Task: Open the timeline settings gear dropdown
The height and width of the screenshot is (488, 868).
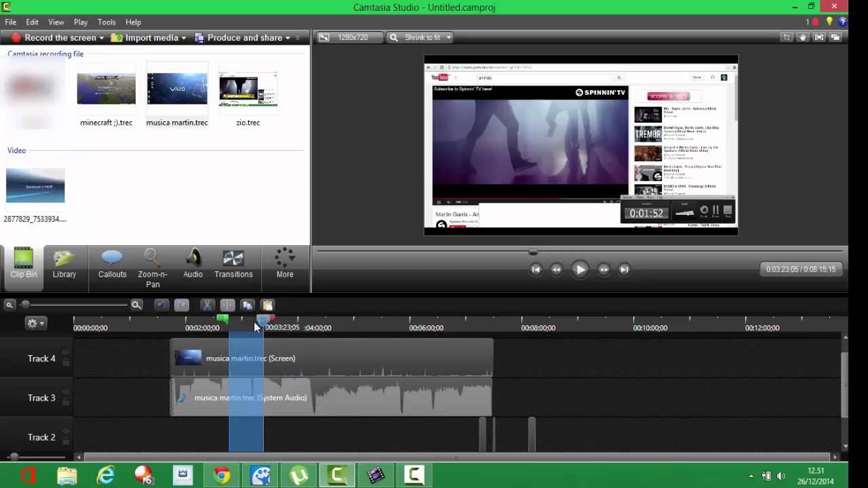Action: click(x=35, y=323)
